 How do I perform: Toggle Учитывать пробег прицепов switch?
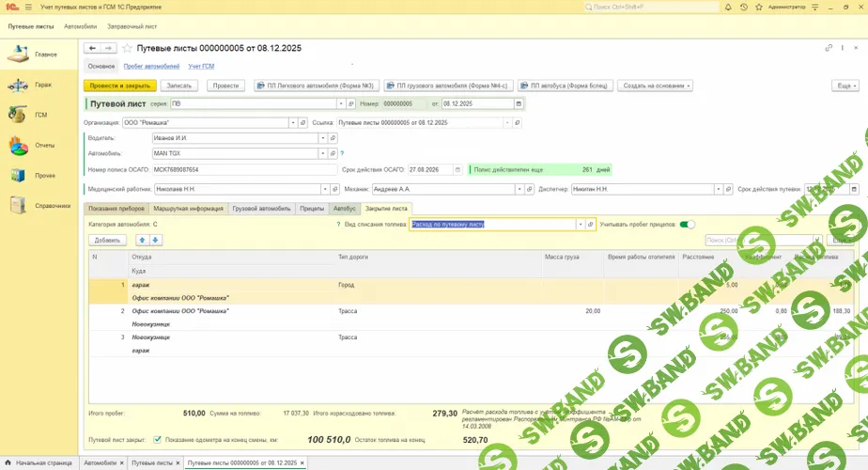point(688,225)
